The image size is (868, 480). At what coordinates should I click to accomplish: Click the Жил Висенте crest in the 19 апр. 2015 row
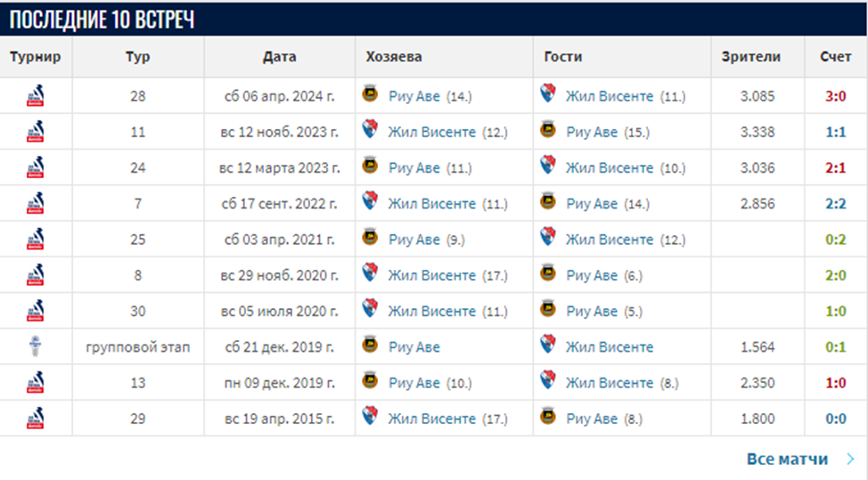370,418
